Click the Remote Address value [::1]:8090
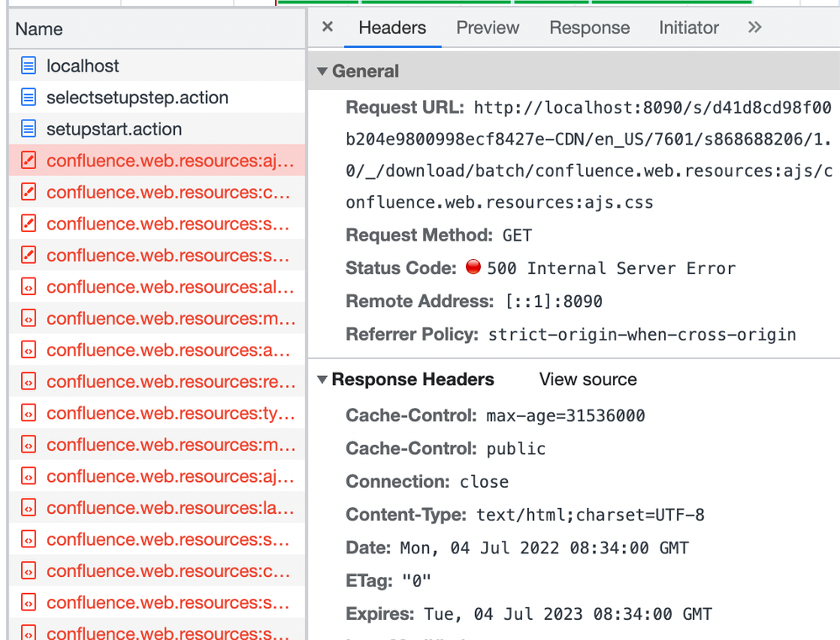Image resolution: width=840 pixels, height=640 pixels. click(x=554, y=301)
